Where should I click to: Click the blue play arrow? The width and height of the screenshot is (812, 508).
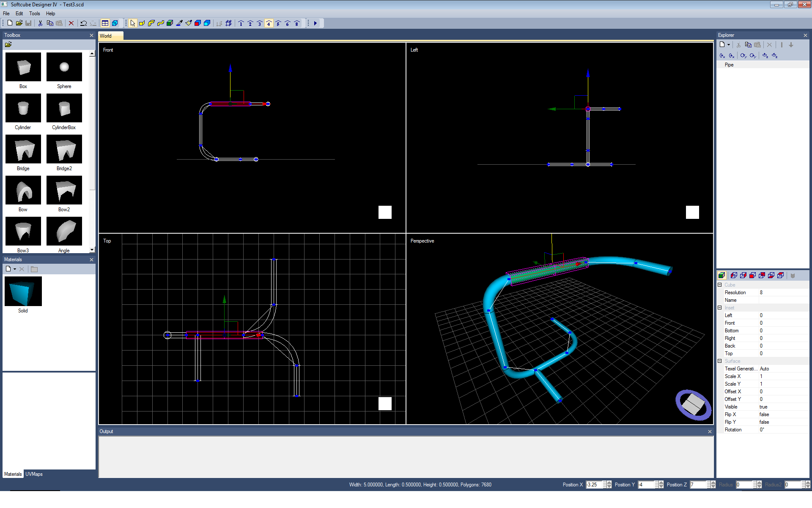tap(315, 23)
